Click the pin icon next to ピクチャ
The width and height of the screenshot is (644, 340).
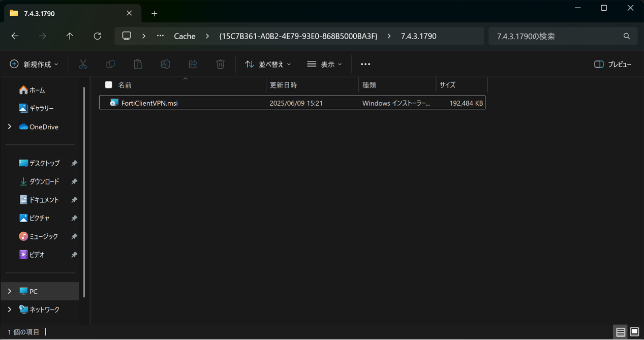click(x=74, y=218)
